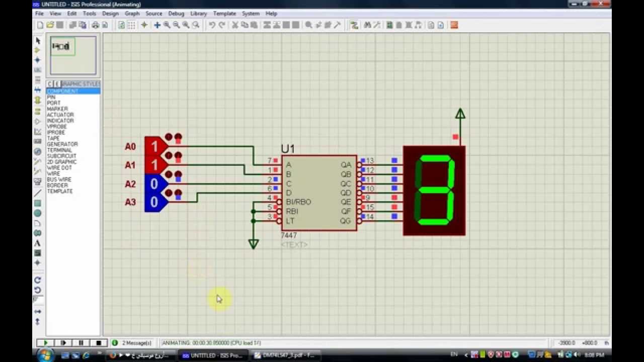This screenshot has height=362, width=644.
Task: Save design using the disk icon
Action: coord(59,25)
